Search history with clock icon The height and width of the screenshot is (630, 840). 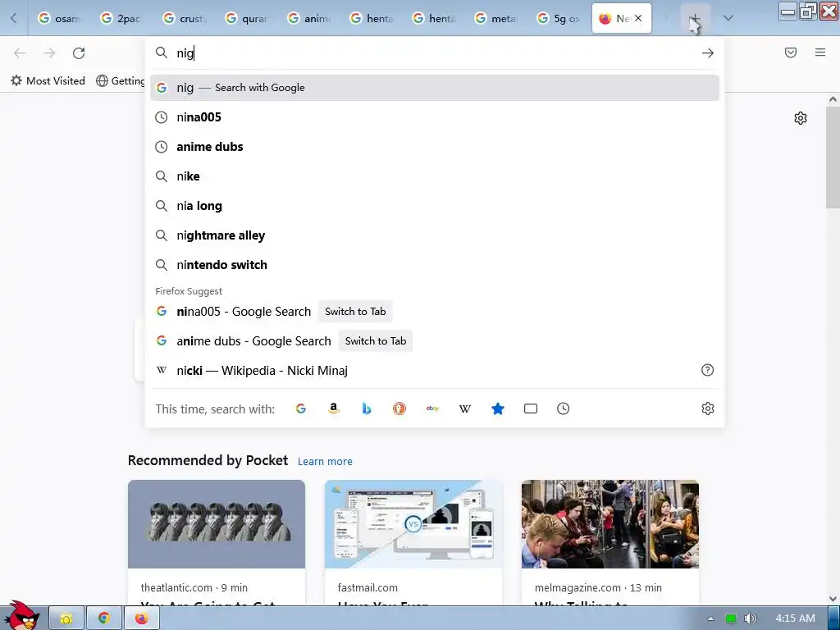563,409
